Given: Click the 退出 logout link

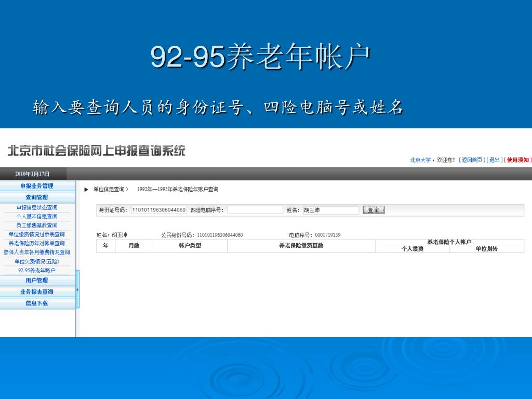Looking at the screenshot, I should (495, 160).
